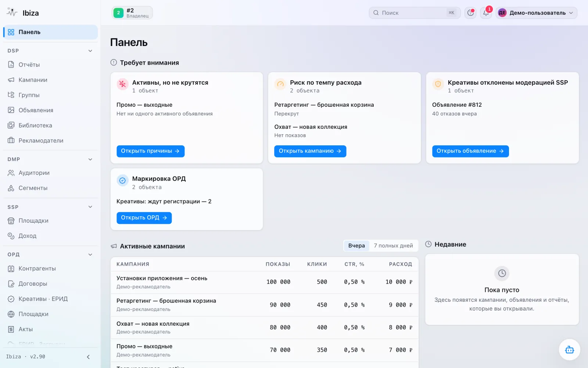Click Объявление #812 in the moderation card
The width and height of the screenshot is (588, 368).
click(x=457, y=105)
